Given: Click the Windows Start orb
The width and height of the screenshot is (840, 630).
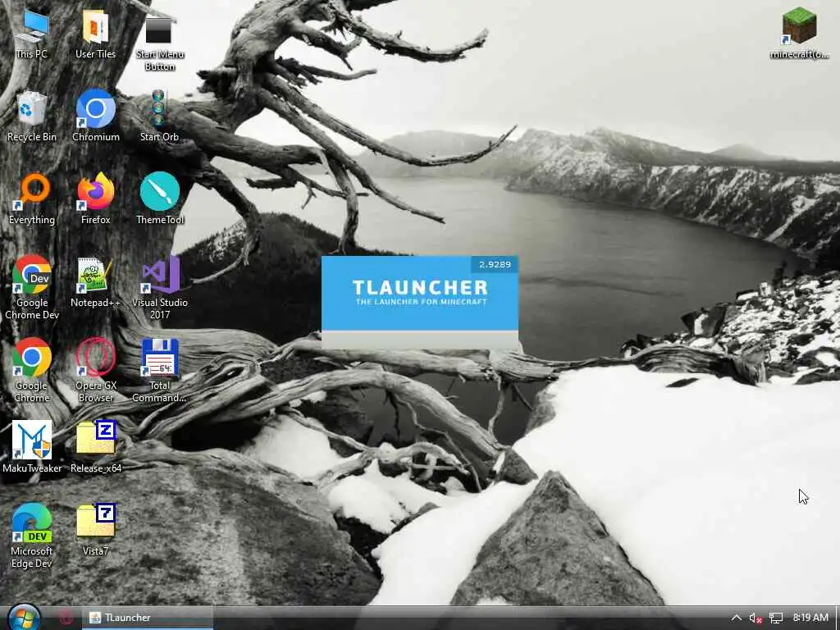Looking at the screenshot, I should click(24, 618).
